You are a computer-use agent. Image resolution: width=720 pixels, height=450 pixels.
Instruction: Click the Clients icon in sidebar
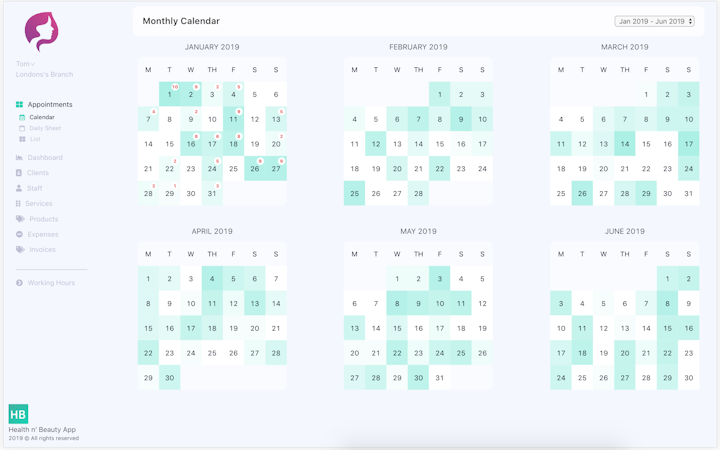19,173
